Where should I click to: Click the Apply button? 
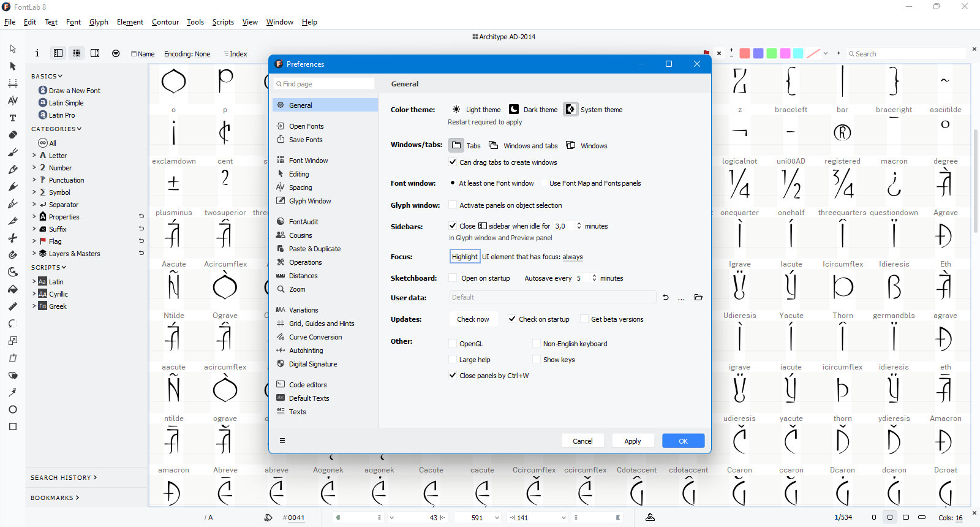[632, 441]
